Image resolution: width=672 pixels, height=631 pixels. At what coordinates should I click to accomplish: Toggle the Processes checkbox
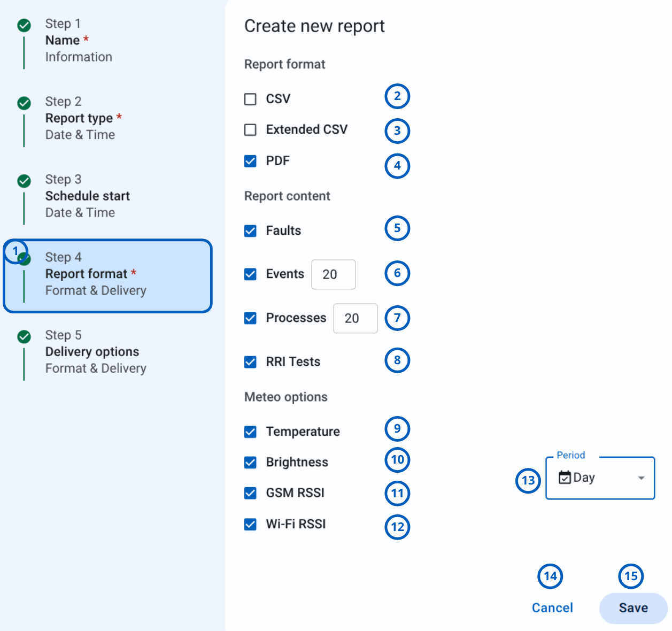pos(250,318)
